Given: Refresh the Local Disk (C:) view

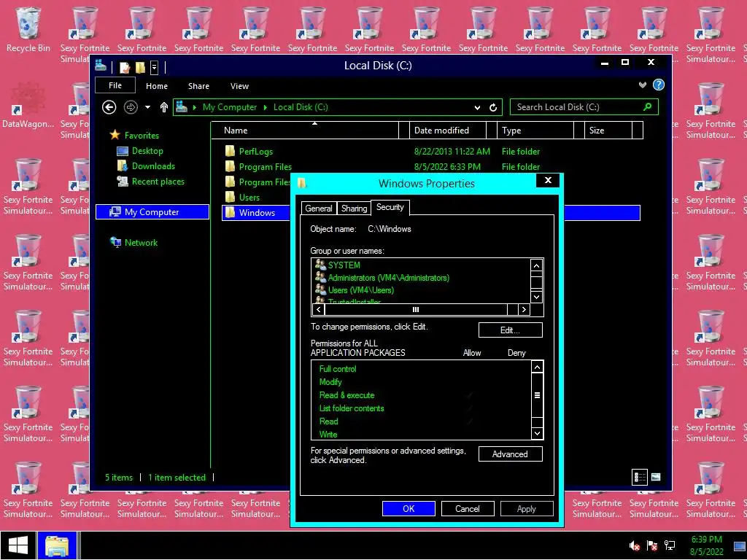Looking at the screenshot, I should click(x=493, y=108).
